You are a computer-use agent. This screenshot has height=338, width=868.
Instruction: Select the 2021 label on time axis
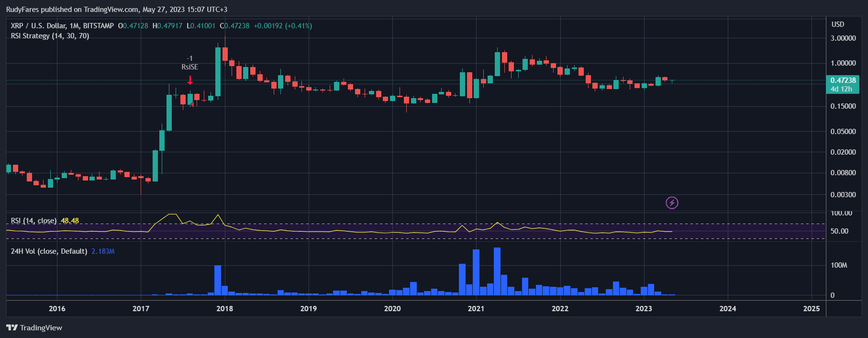tap(476, 309)
